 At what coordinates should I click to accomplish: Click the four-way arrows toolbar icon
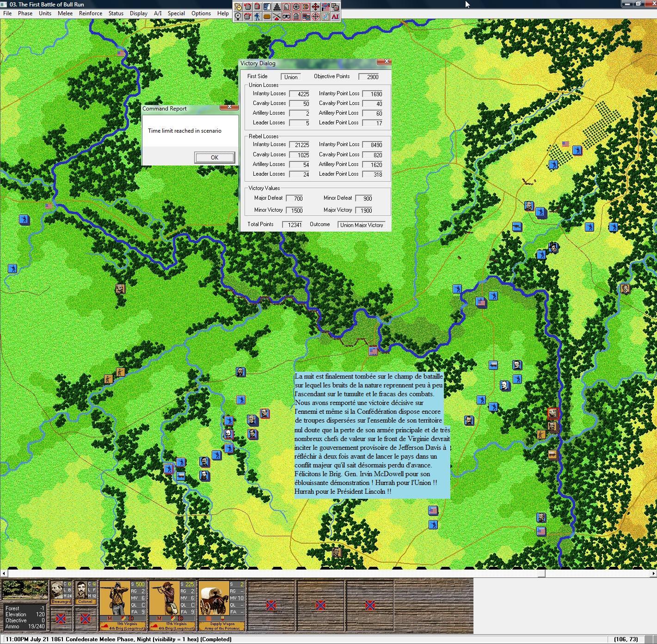point(316,7)
